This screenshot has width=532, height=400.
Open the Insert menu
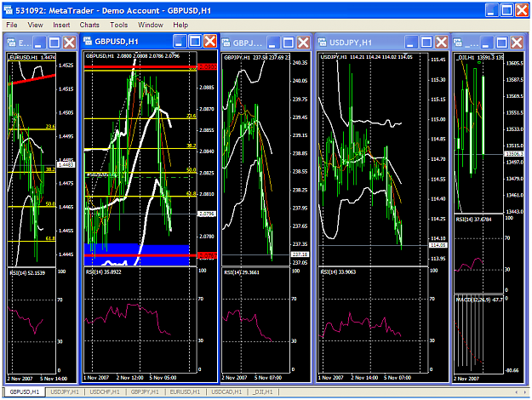click(x=61, y=25)
